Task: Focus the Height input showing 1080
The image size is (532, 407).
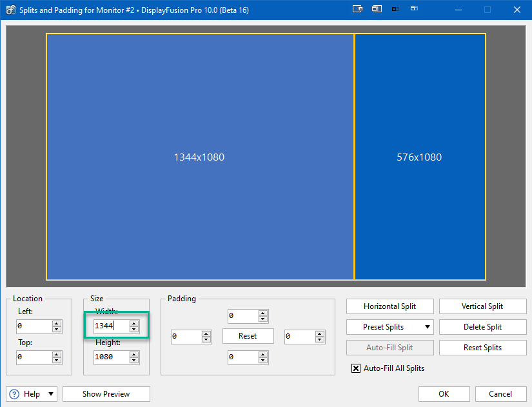Action: [112, 357]
